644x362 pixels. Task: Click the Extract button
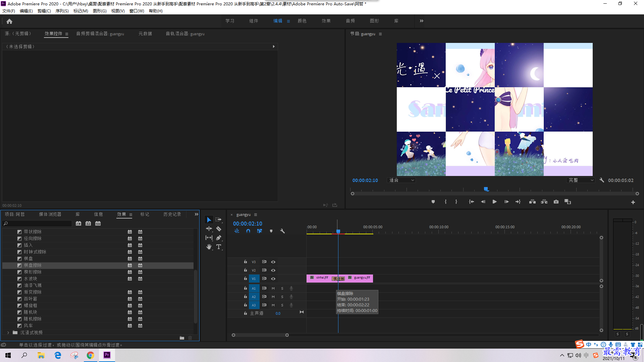coord(544,202)
